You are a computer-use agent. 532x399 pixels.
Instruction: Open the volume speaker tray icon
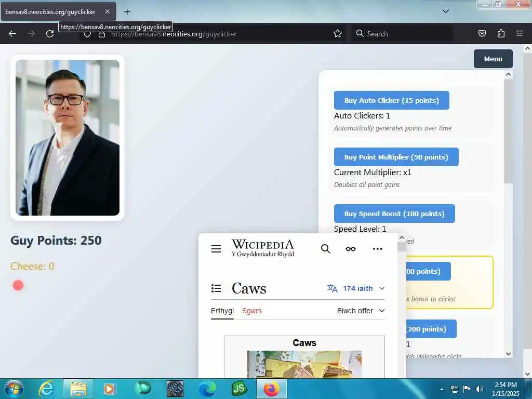pyautogui.click(x=480, y=389)
